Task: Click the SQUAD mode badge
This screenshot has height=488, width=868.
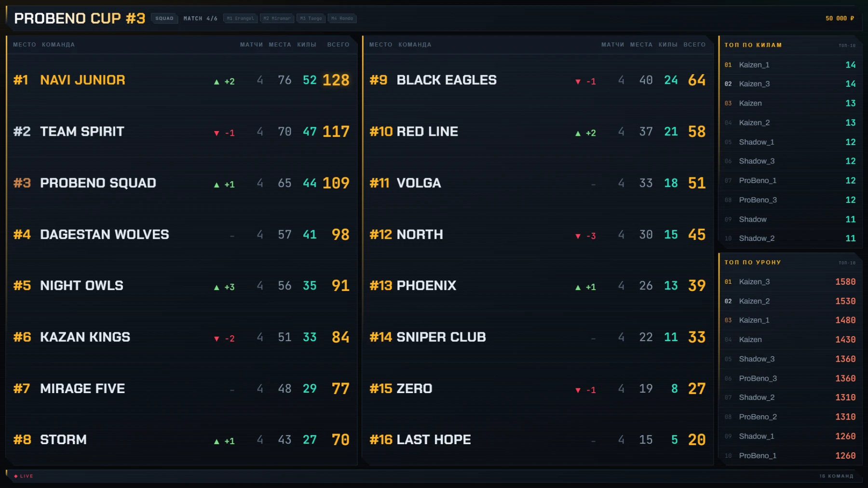Action: [x=164, y=18]
